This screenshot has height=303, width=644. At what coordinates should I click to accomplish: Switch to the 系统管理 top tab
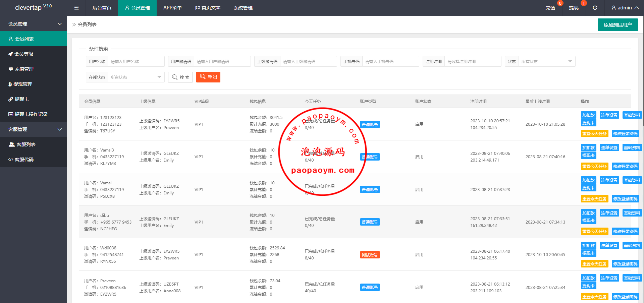tap(243, 8)
